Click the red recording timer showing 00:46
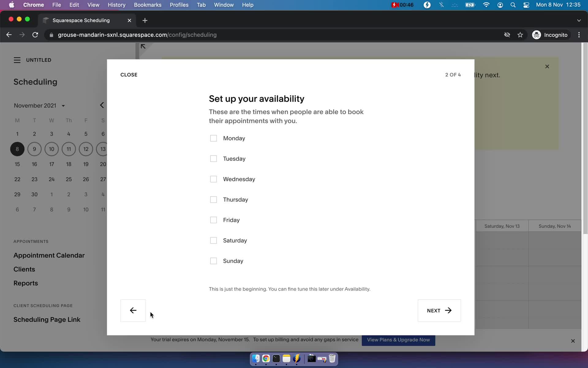Image resolution: width=588 pixels, height=368 pixels. tap(402, 5)
